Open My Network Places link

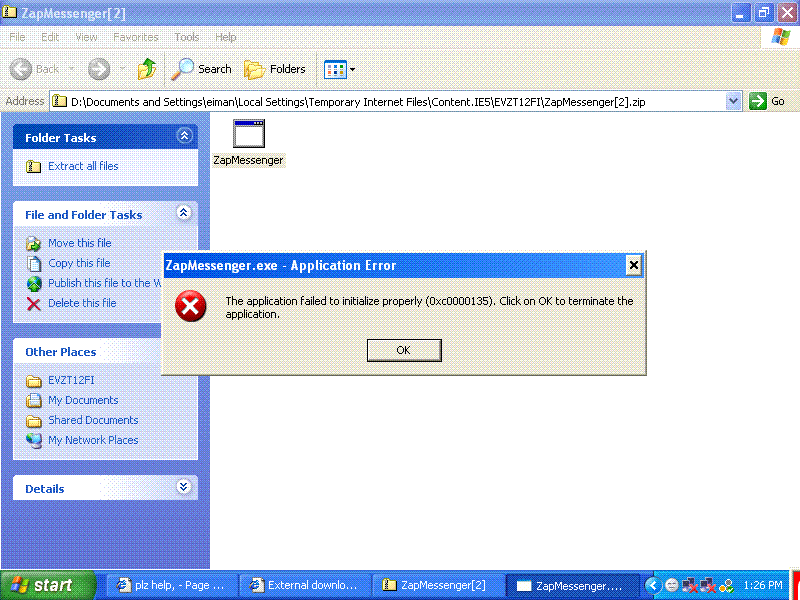point(92,440)
